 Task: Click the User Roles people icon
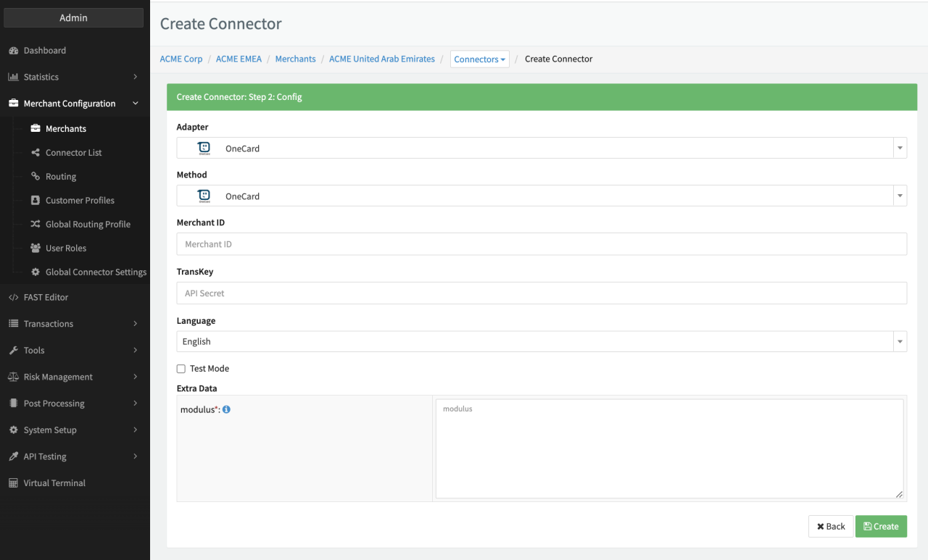(x=36, y=248)
